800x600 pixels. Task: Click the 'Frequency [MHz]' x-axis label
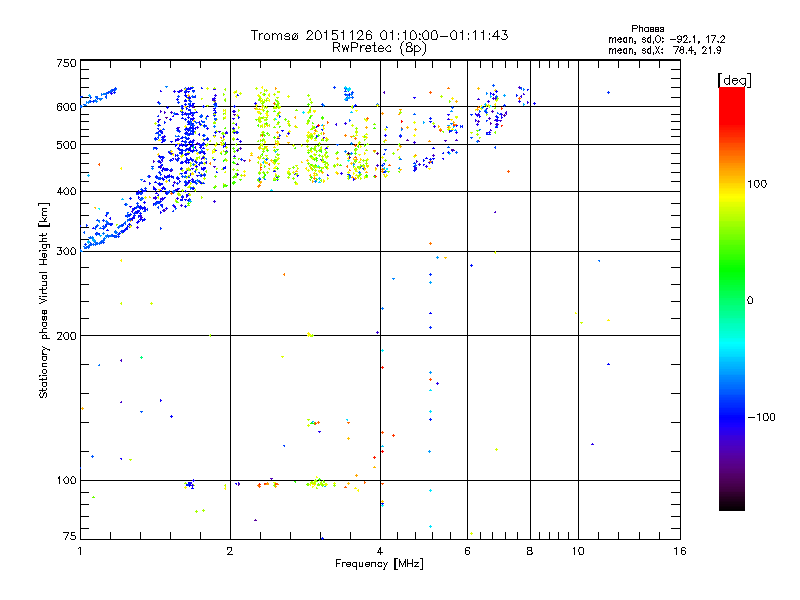click(379, 565)
